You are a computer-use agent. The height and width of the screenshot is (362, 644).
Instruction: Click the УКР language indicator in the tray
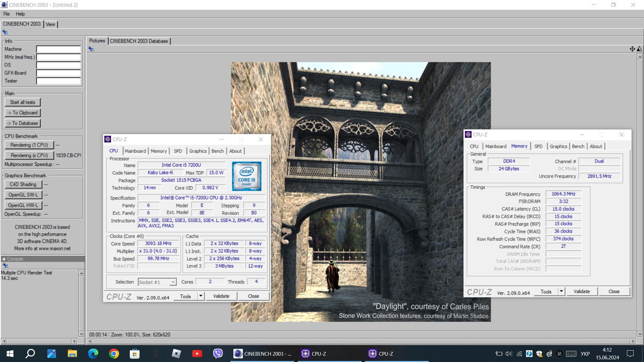tap(585, 354)
